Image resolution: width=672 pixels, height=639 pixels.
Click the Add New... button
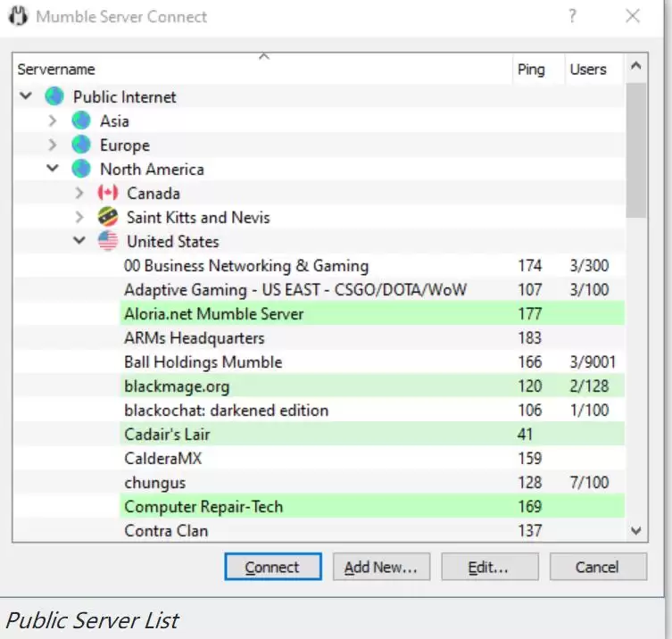381,567
